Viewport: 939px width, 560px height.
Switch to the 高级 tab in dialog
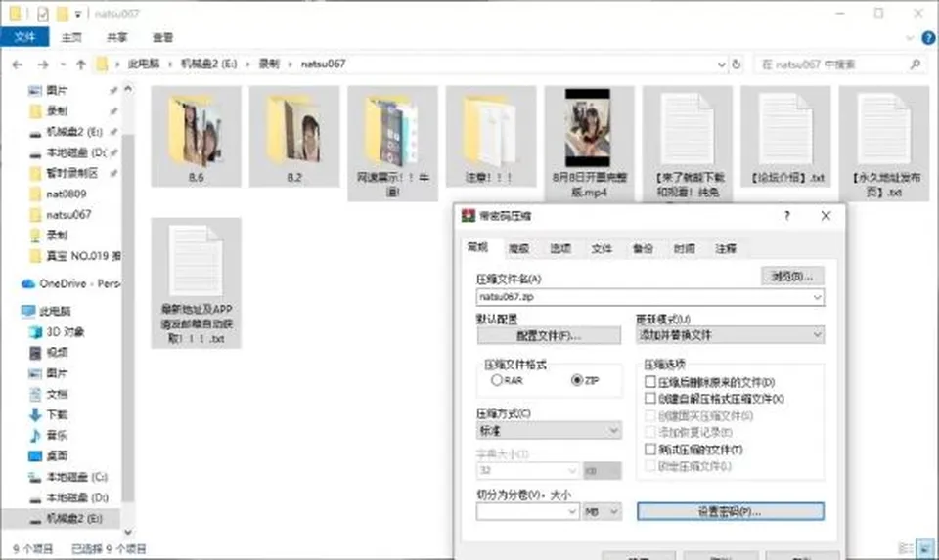coord(519,249)
